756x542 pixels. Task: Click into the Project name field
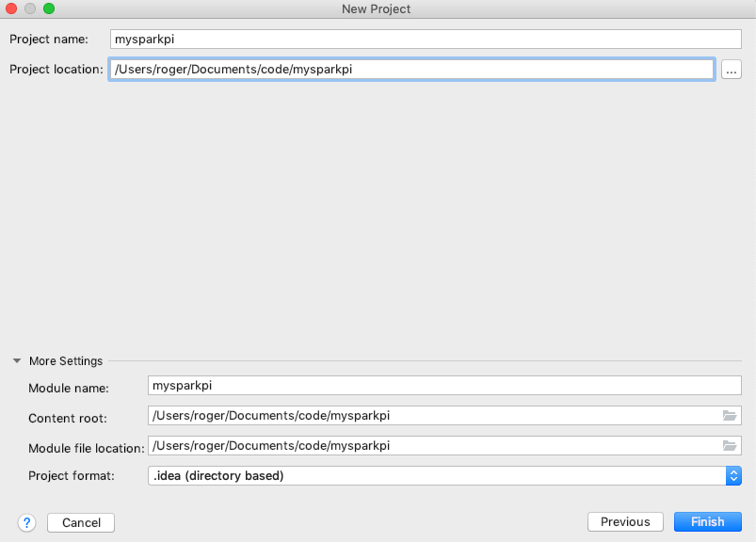point(424,40)
